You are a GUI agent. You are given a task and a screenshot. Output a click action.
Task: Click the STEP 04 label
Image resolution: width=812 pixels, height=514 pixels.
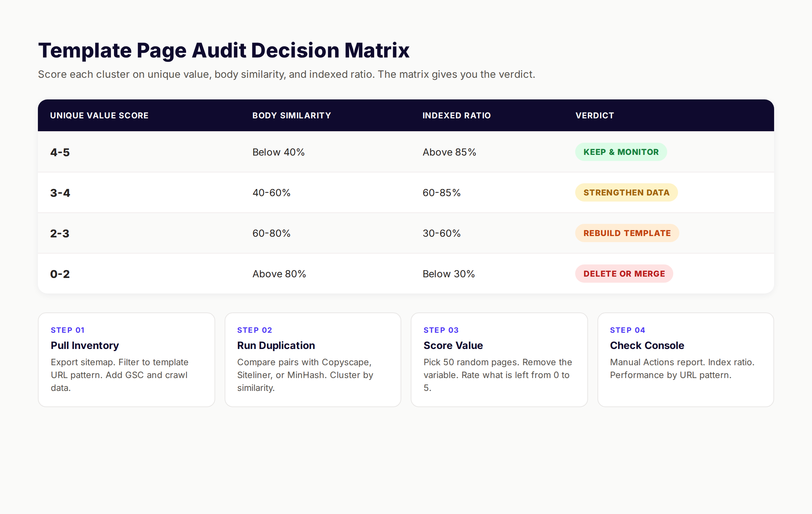tap(628, 330)
